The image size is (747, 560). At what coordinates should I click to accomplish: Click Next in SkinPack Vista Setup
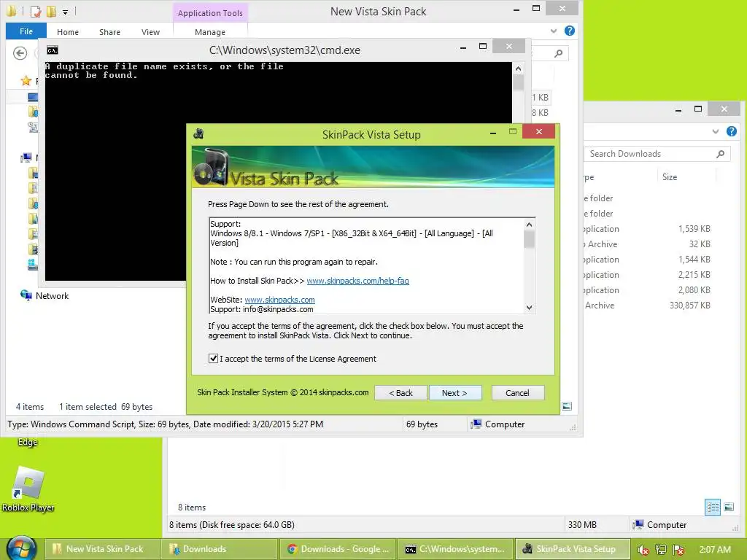coord(455,393)
